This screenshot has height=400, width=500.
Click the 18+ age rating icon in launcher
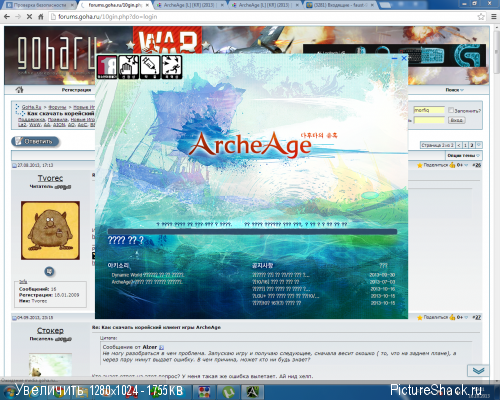(107, 67)
